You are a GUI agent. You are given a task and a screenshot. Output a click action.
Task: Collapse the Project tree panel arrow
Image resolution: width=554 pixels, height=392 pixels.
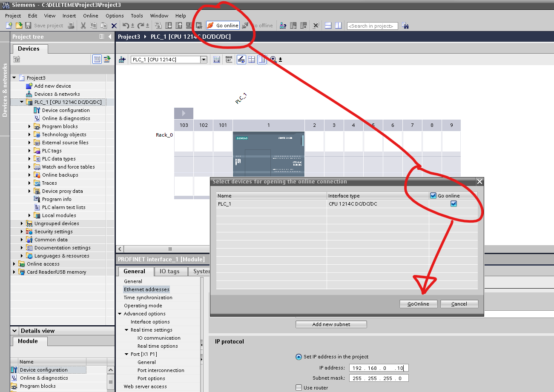(110, 37)
